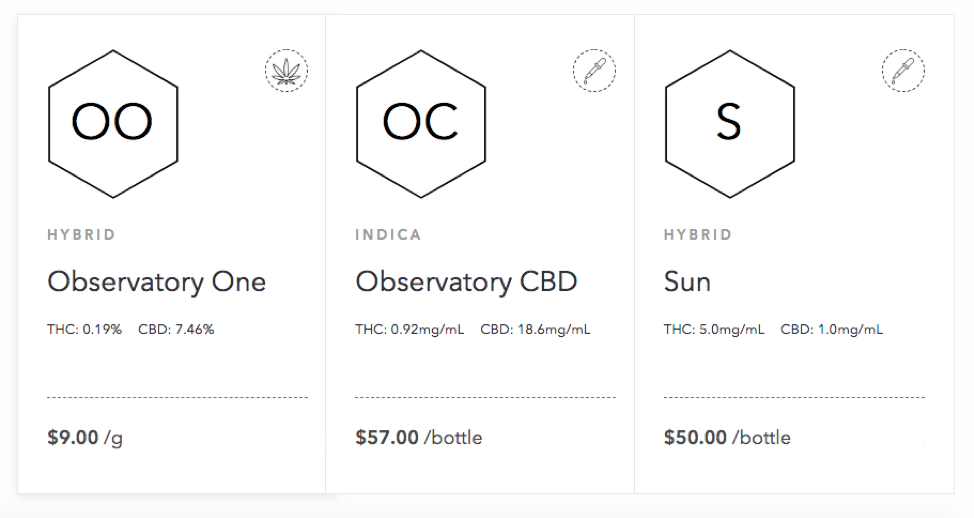
Task: Click THC: 0.19% on Observatory One
Action: (x=84, y=329)
